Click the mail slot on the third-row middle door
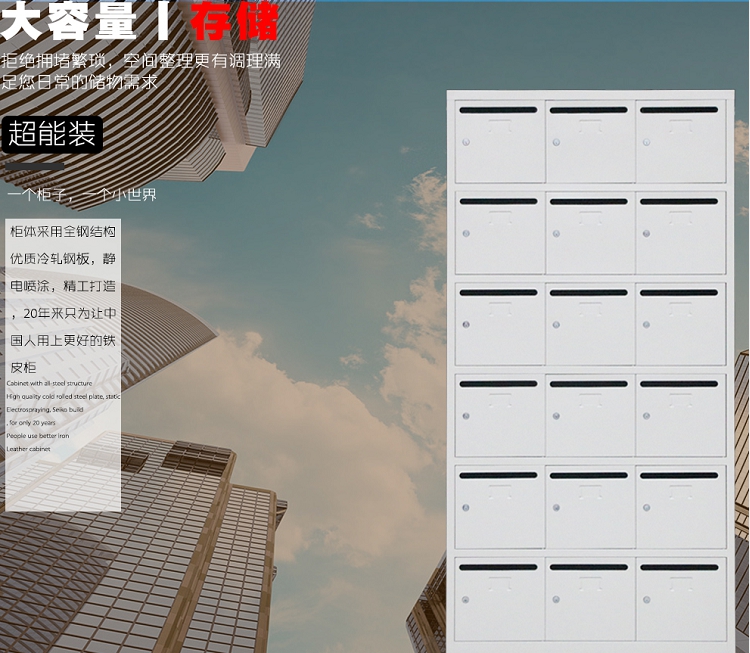Viewport: 750px width, 653px height. click(589, 293)
